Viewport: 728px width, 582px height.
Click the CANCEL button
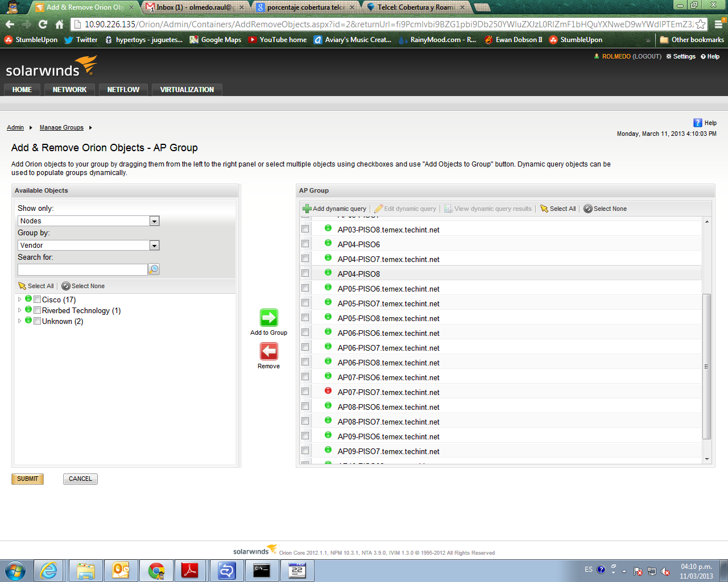pos(80,479)
